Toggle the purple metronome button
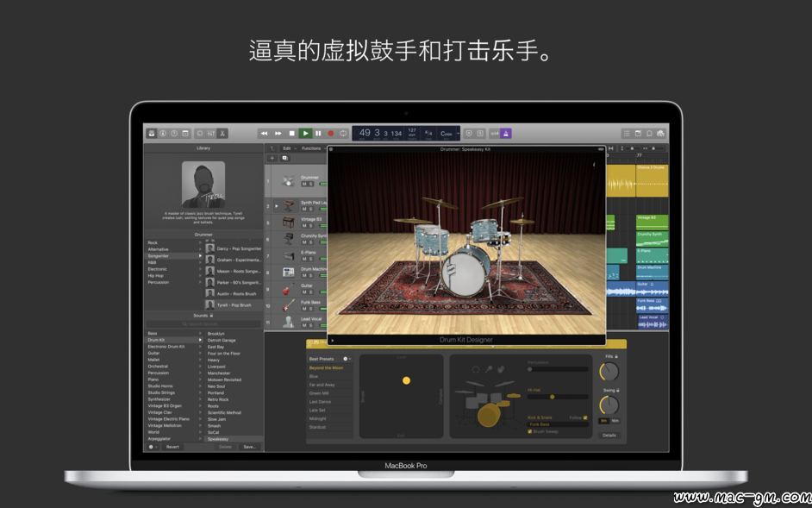 pos(507,133)
